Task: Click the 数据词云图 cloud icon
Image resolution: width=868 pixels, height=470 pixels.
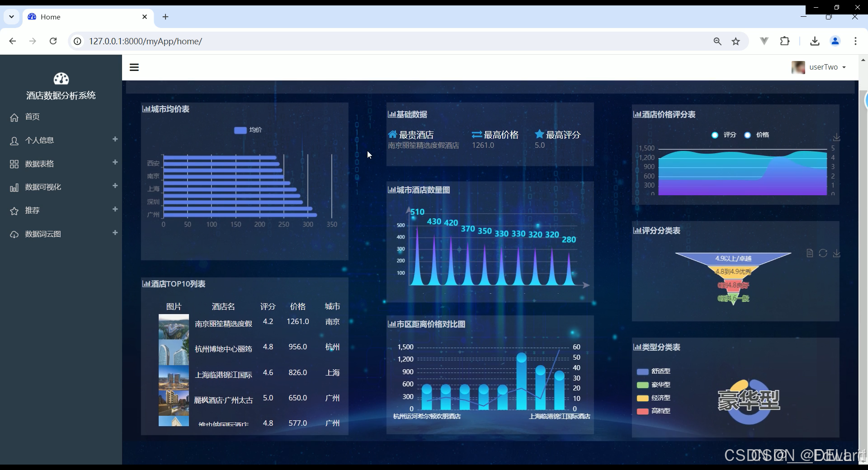Action: click(x=14, y=235)
